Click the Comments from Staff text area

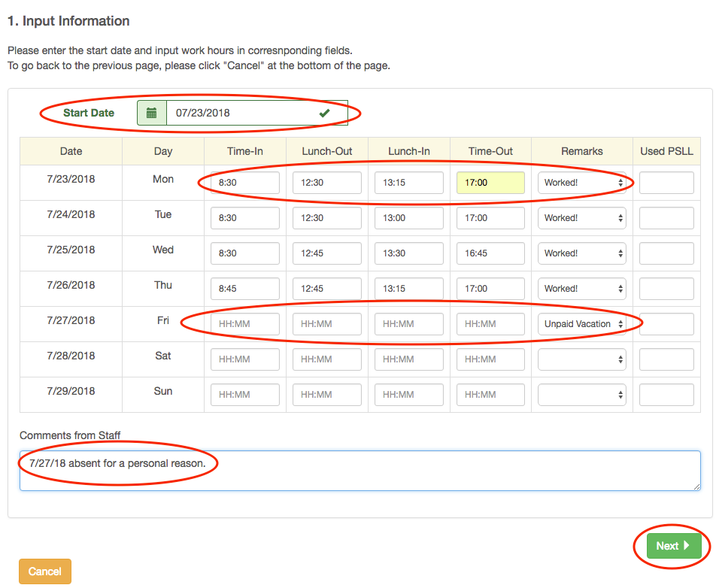click(x=360, y=471)
